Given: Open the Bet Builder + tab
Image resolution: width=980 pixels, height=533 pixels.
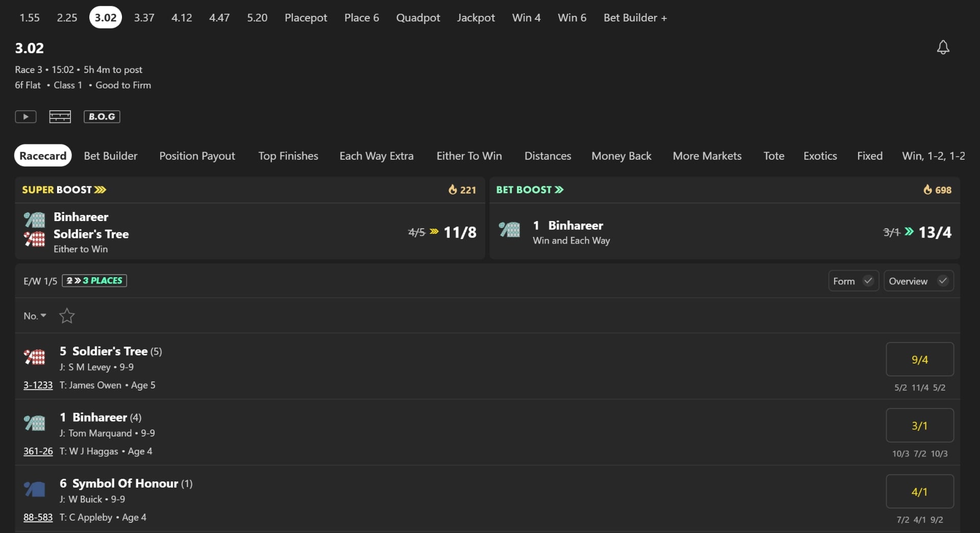Looking at the screenshot, I should click(x=635, y=17).
